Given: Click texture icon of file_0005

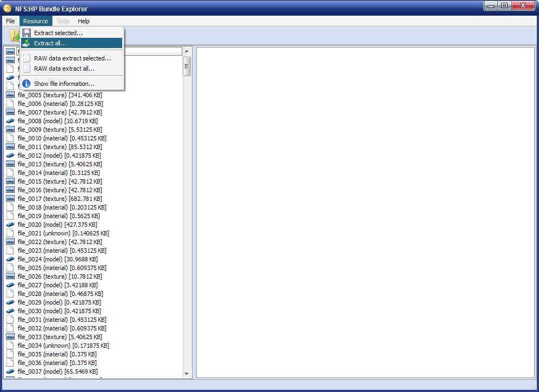Looking at the screenshot, I should click(x=10, y=95).
